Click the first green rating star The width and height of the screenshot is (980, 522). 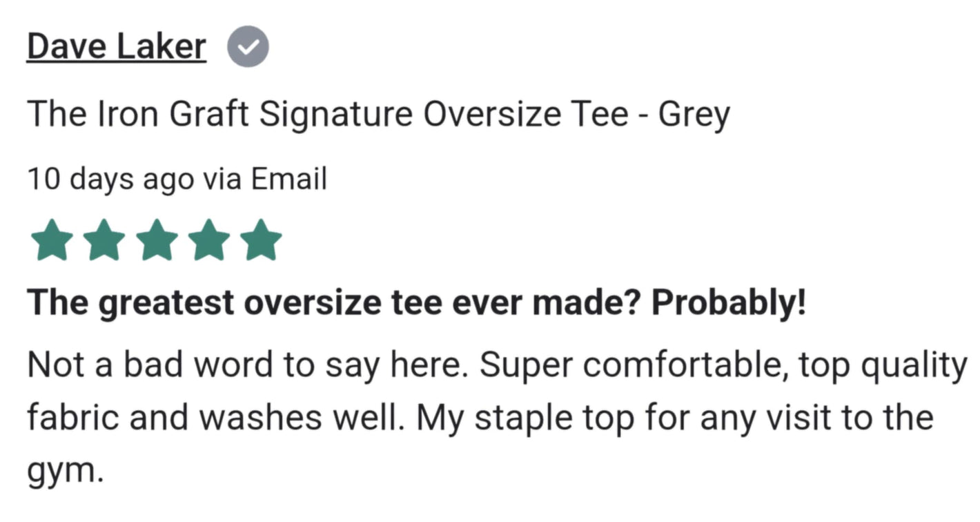[52, 240]
